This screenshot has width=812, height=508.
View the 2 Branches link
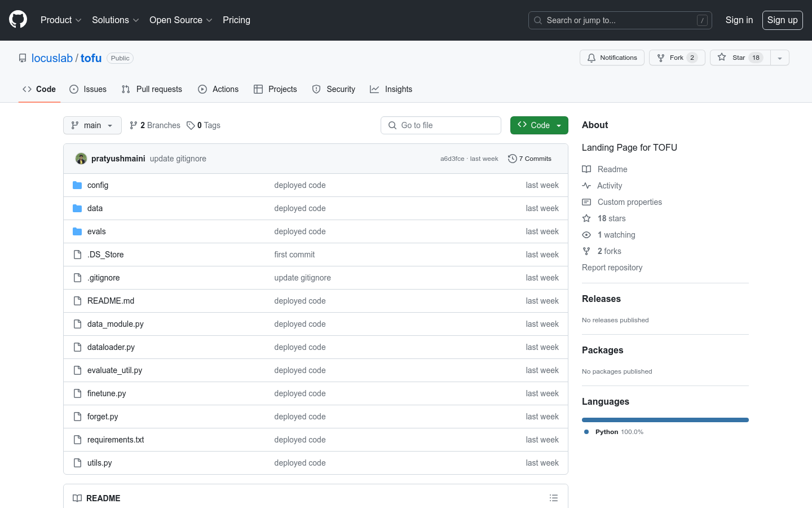[x=155, y=125]
